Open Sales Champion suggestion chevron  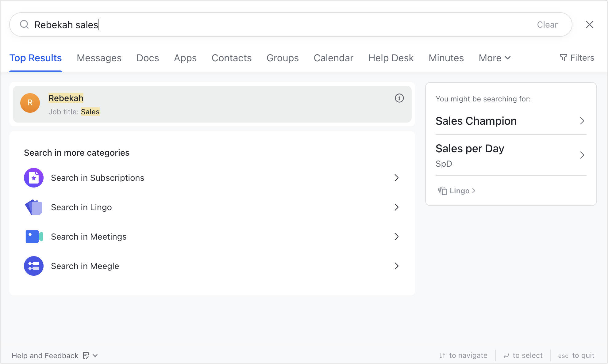[582, 121]
